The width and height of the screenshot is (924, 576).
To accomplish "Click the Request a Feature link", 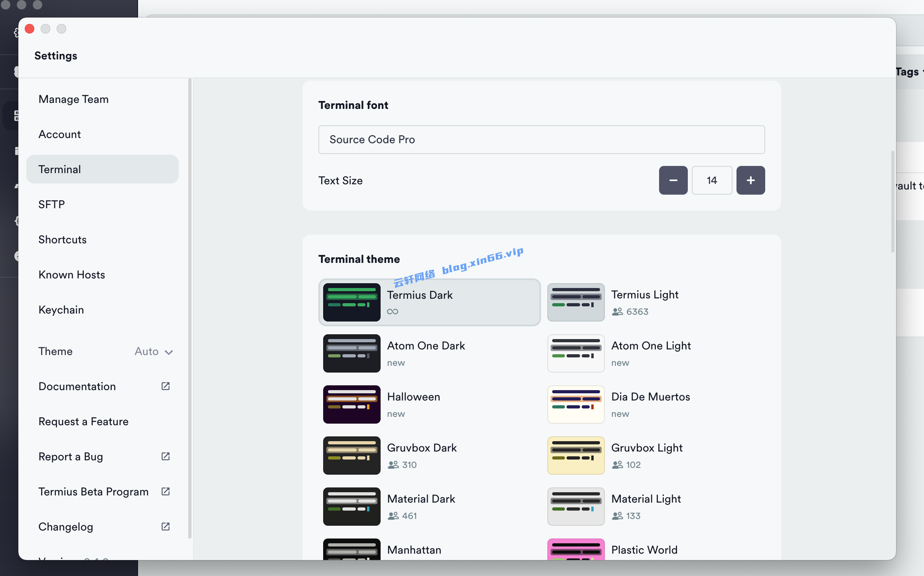I will tap(83, 421).
